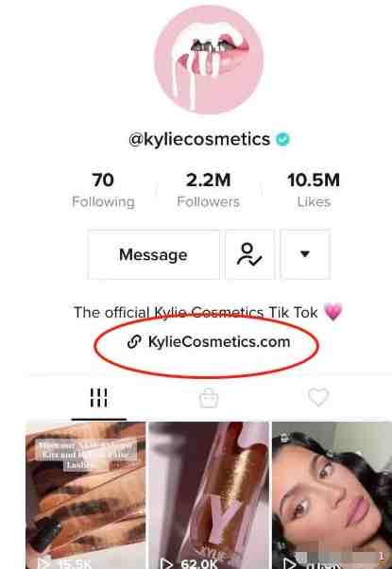This screenshot has width=392, height=569.
Task: View the 2.2M Followers list
Action: coord(209,190)
